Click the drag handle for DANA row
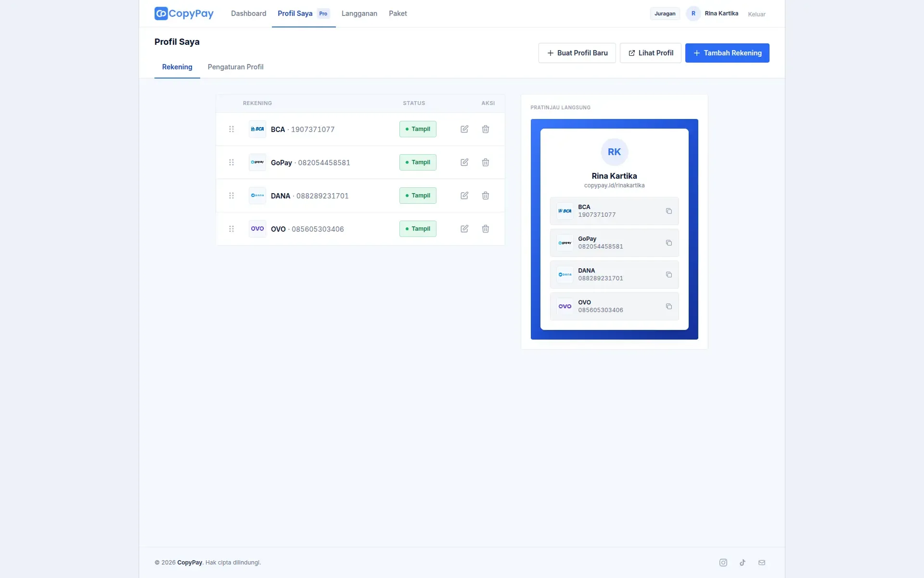 pyautogui.click(x=231, y=196)
